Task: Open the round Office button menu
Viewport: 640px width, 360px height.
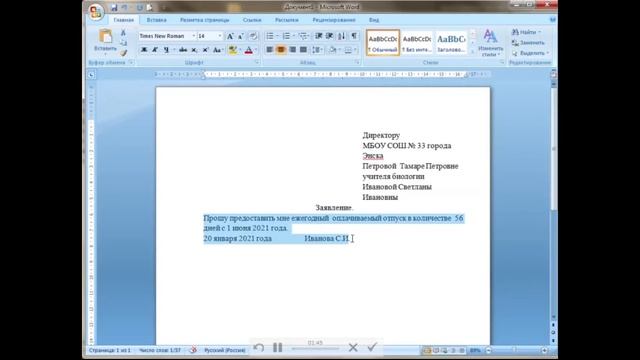Action: 96,11
